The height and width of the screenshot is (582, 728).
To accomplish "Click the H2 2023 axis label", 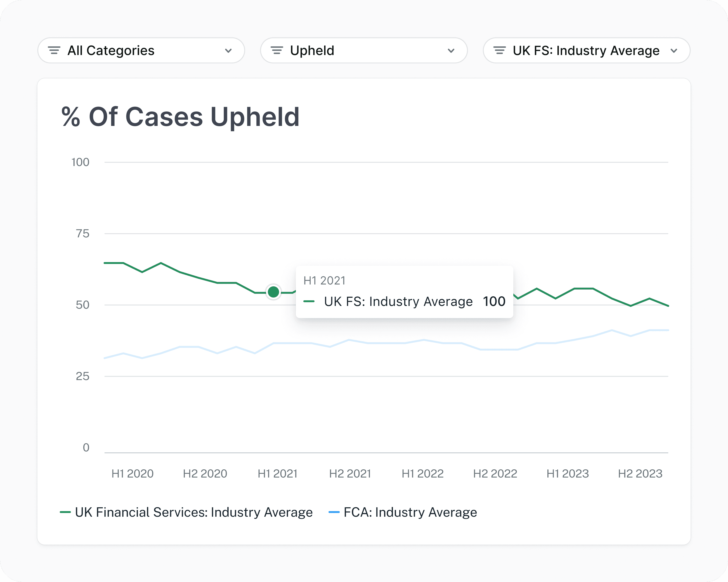I will (x=640, y=474).
